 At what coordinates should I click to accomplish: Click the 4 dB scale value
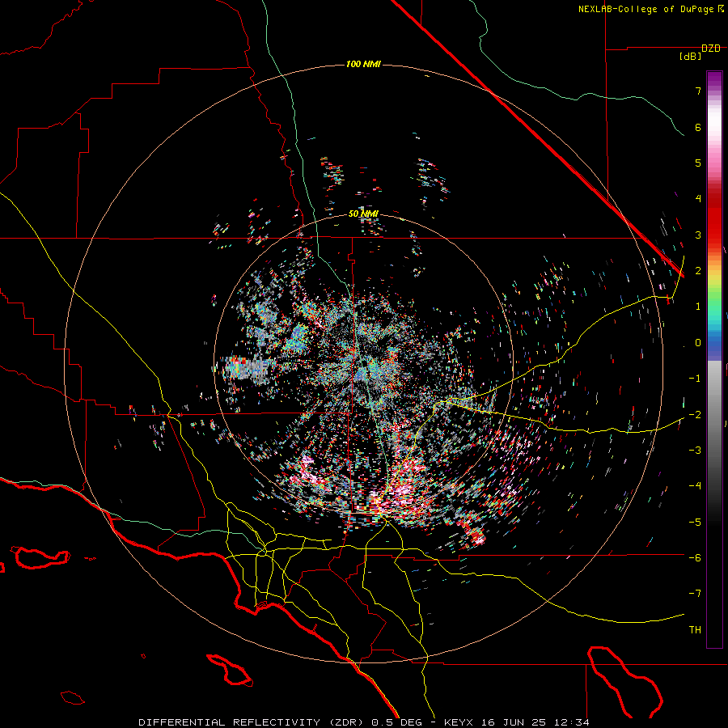698,199
